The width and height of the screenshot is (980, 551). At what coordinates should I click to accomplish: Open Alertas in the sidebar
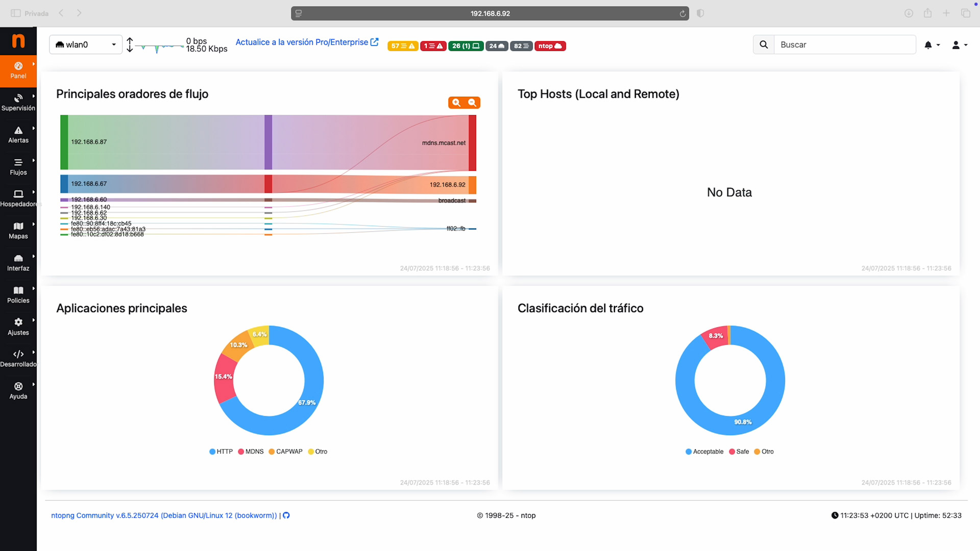click(x=18, y=135)
